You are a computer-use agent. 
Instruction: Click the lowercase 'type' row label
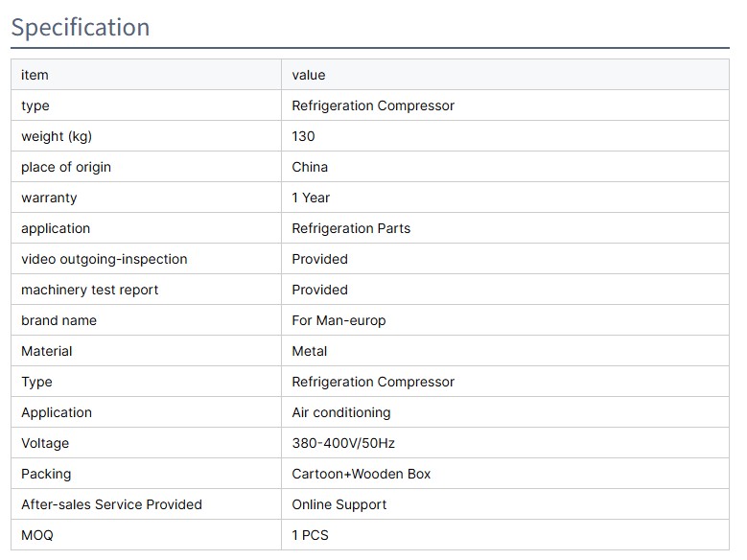point(35,105)
